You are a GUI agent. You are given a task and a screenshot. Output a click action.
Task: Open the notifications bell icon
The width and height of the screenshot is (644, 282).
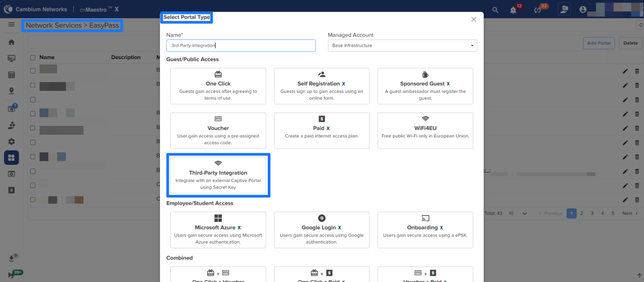[513, 10]
